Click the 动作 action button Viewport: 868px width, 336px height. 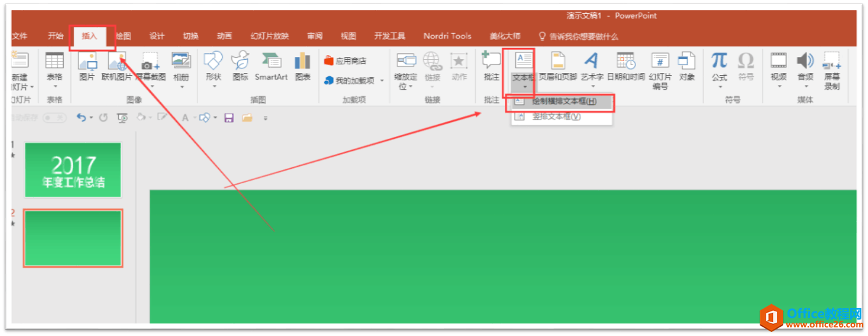coord(459,66)
